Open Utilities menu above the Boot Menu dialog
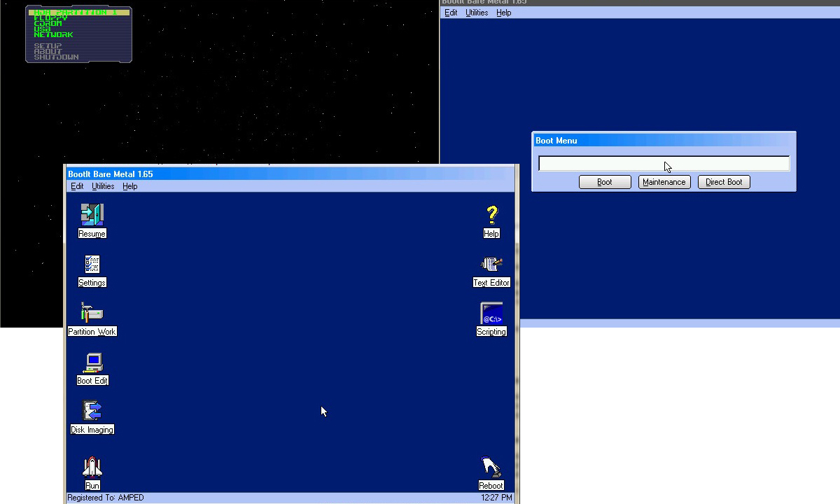 tap(477, 13)
